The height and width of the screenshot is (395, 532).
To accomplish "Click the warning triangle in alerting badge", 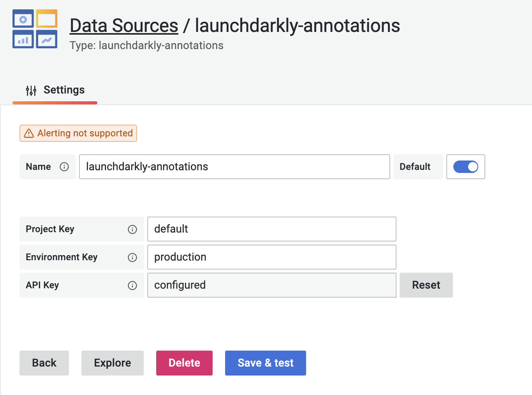I will coord(29,133).
